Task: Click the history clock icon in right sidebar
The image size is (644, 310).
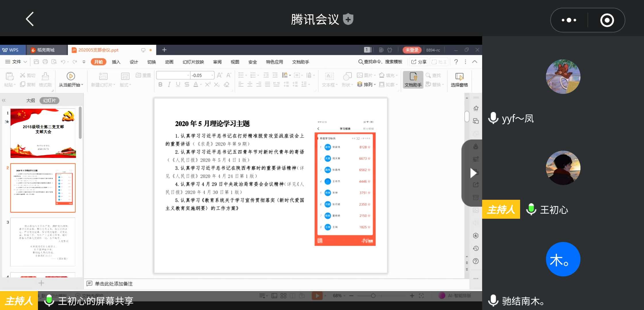Action: [x=476, y=248]
